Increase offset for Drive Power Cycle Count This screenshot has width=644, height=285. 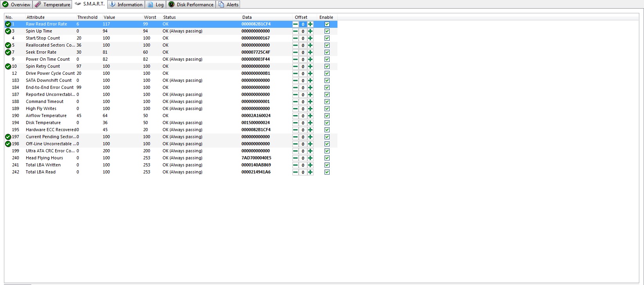pyautogui.click(x=310, y=74)
